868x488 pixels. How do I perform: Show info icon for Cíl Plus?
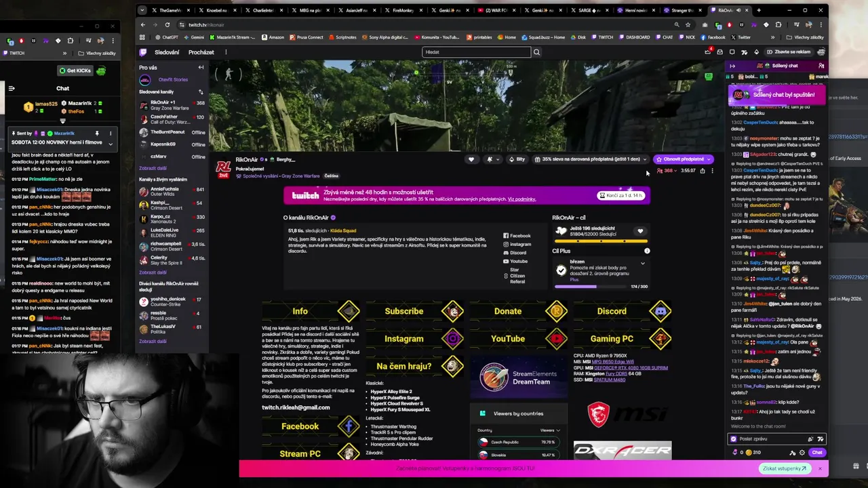pyautogui.click(x=647, y=251)
